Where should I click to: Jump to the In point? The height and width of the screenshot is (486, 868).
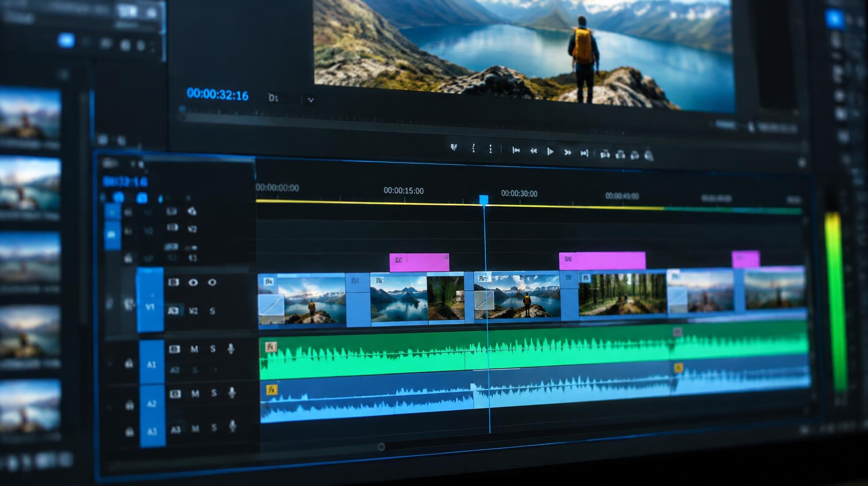pyautogui.click(x=516, y=150)
